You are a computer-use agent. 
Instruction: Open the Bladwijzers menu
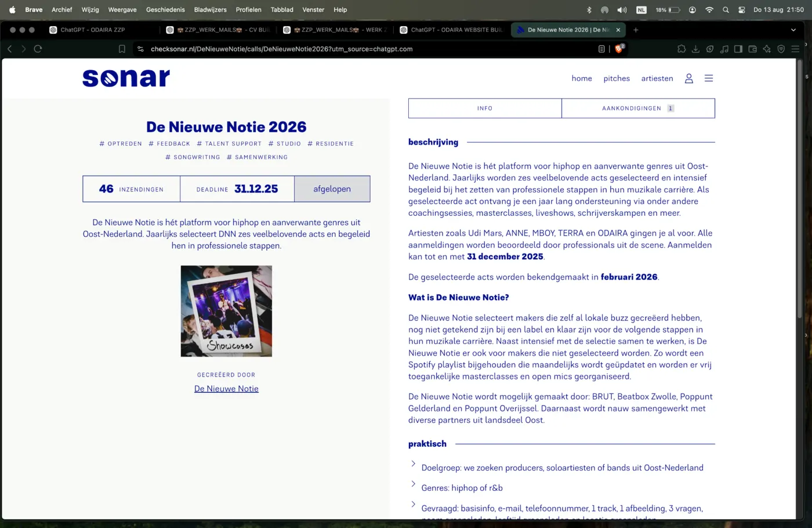click(x=211, y=10)
